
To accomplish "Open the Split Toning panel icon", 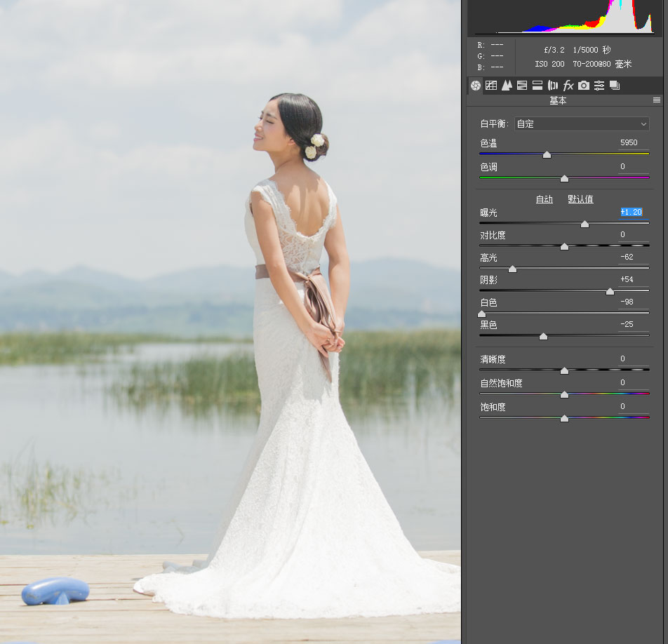I will coord(537,85).
